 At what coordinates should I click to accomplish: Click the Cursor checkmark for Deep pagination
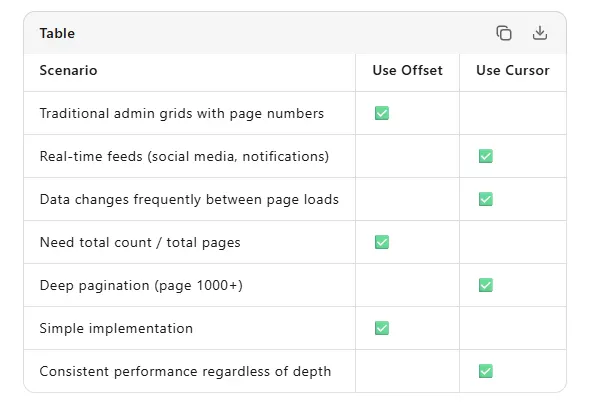pos(486,285)
